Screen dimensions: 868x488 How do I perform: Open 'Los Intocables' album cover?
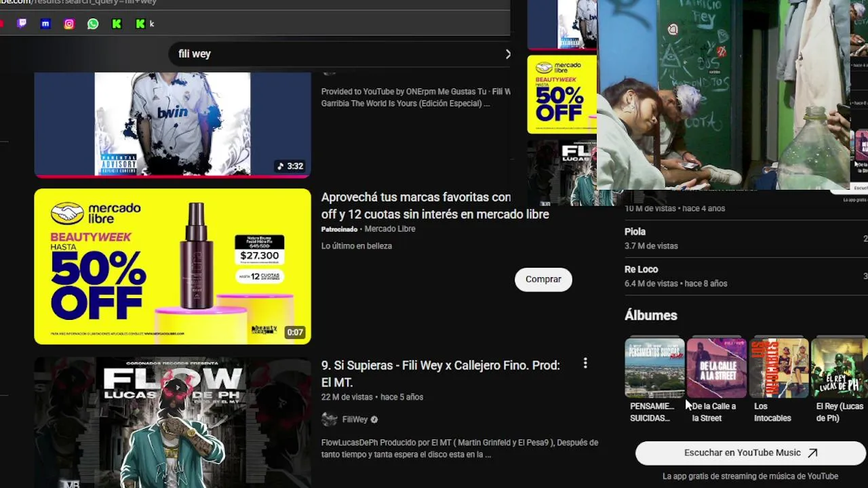click(x=778, y=367)
